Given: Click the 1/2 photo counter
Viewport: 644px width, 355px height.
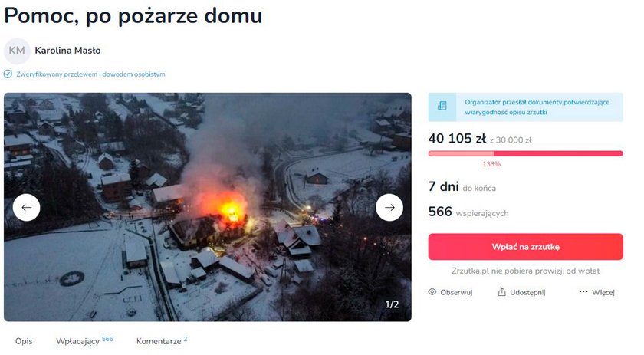Looking at the screenshot, I should (392, 304).
